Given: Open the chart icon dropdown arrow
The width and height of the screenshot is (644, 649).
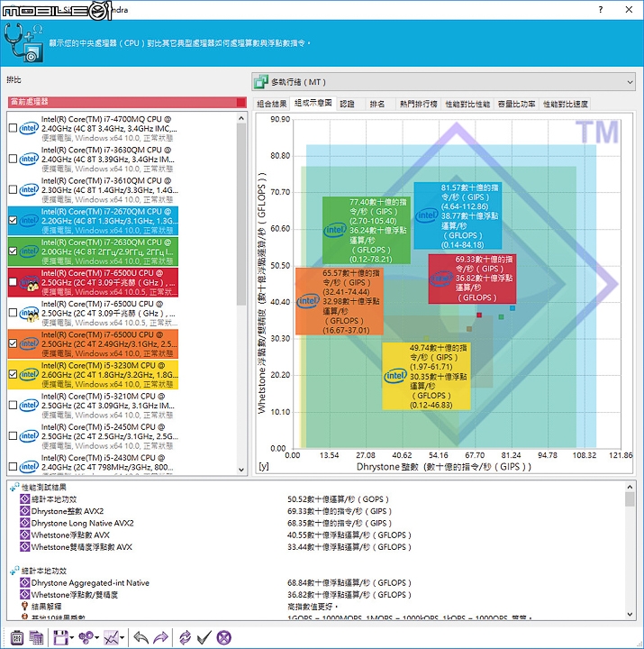Looking at the screenshot, I should [122, 638].
